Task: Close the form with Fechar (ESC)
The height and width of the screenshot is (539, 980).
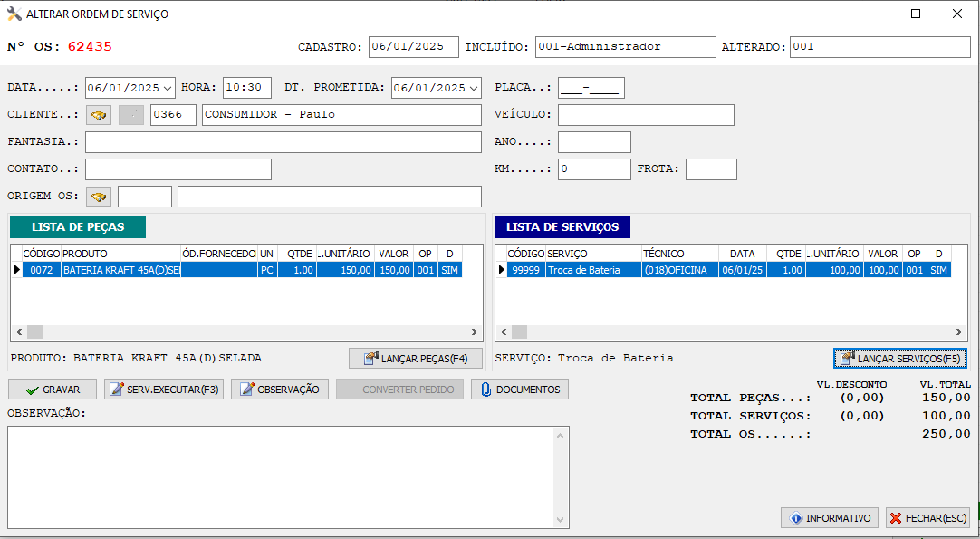Action: click(x=928, y=518)
